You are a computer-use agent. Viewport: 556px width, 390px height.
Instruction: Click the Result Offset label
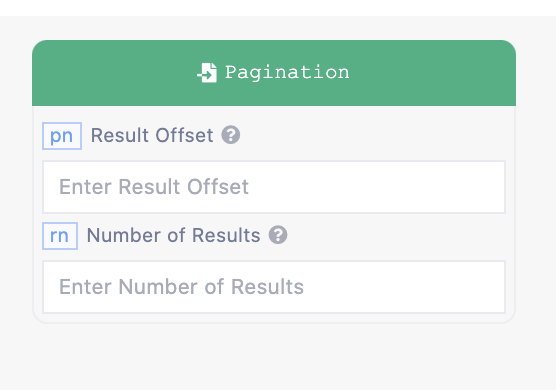152,135
